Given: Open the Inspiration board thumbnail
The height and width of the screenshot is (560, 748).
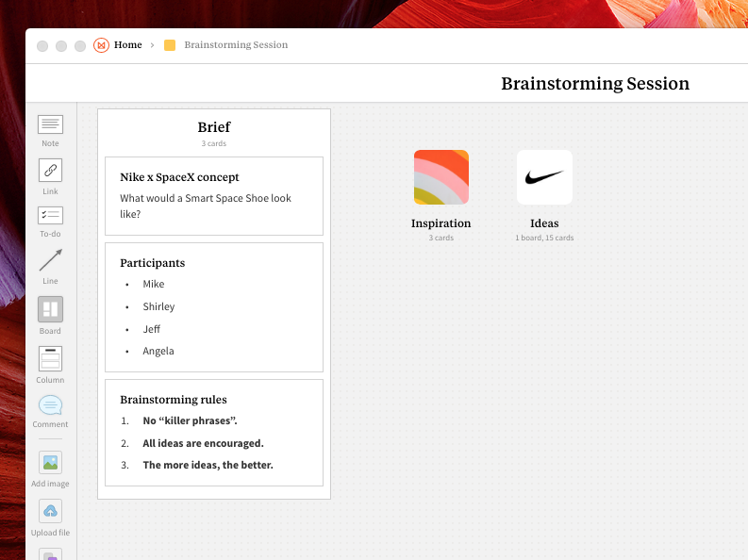Looking at the screenshot, I should click(x=441, y=177).
